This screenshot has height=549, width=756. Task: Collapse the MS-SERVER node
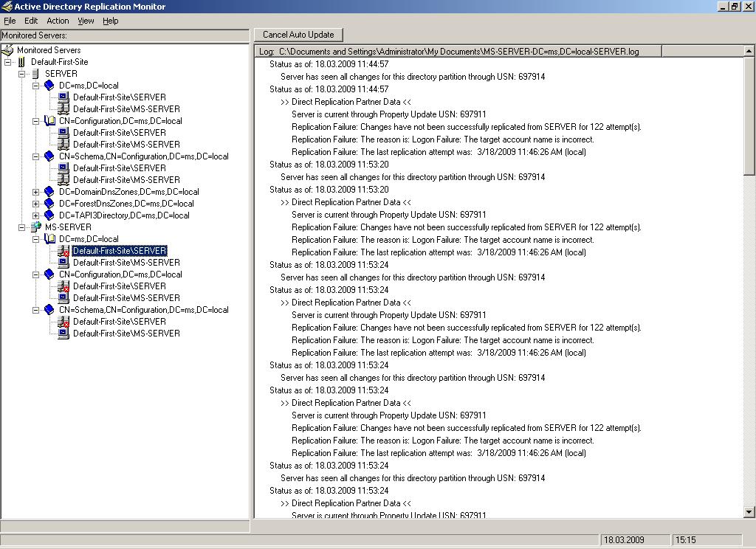point(21,227)
